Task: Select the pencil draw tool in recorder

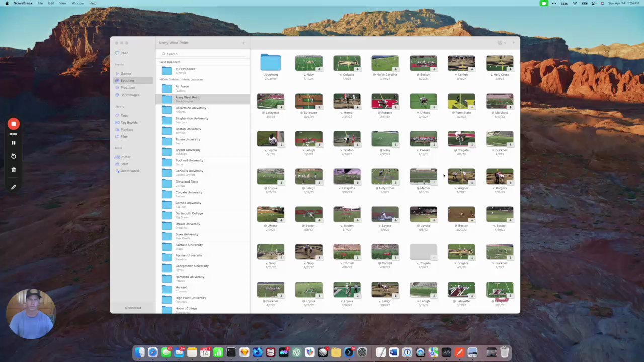Action: coord(14,187)
